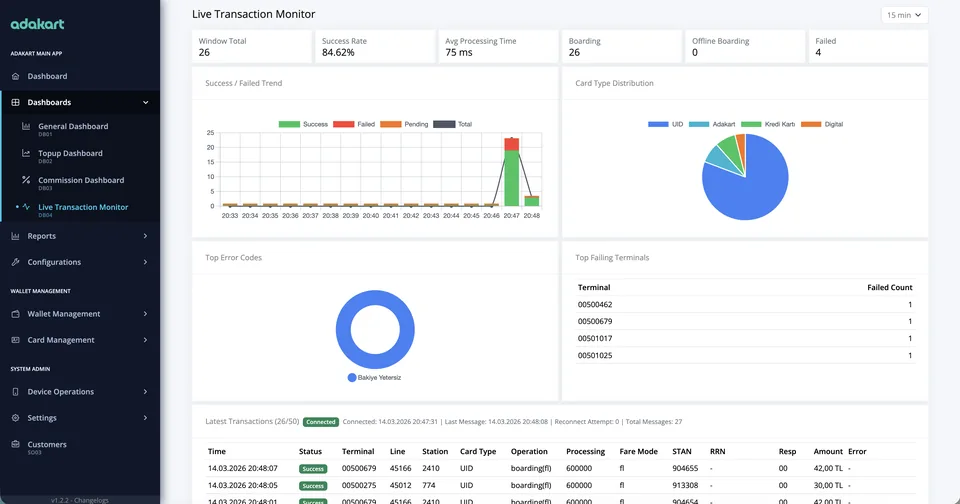
Task: Click the adakart logo
Action: tap(37, 24)
